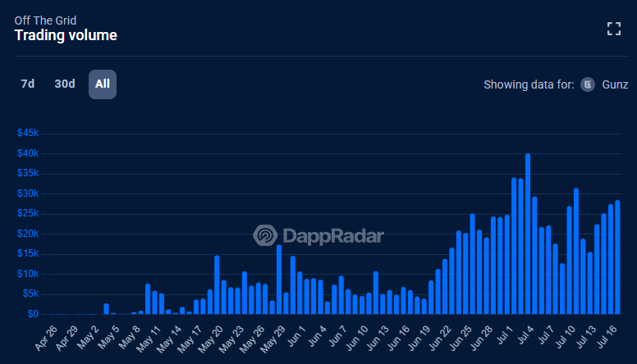Click the May 2 x-axis label
Image resolution: width=637 pixels, height=364 pixels.
point(88,337)
